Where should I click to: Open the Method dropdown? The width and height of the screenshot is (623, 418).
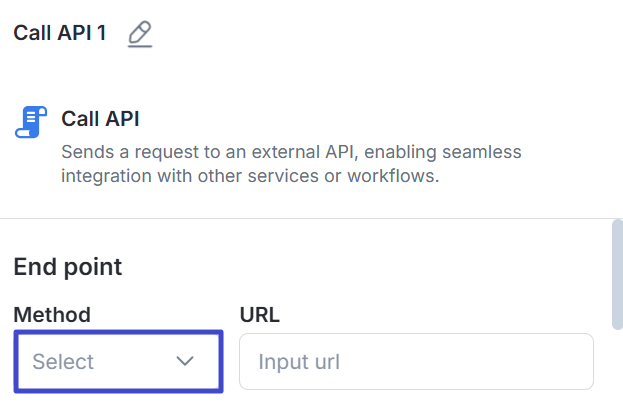coord(118,361)
